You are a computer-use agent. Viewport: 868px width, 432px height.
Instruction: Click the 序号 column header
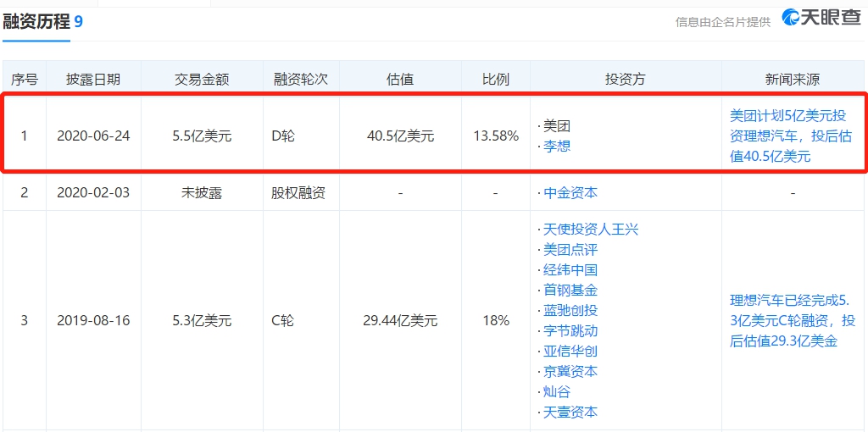(25, 79)
